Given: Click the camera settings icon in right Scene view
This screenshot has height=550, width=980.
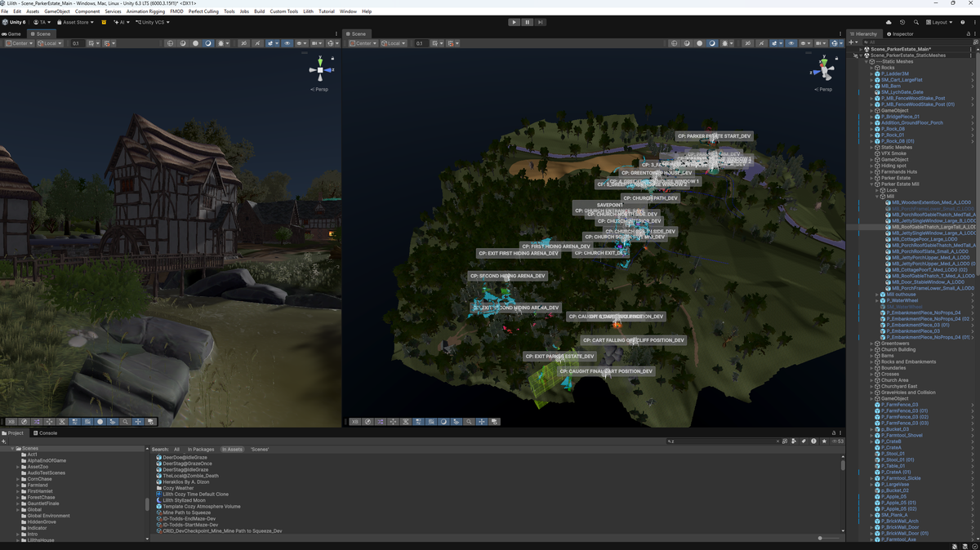Looking at the screenshot, I should 819,42.
